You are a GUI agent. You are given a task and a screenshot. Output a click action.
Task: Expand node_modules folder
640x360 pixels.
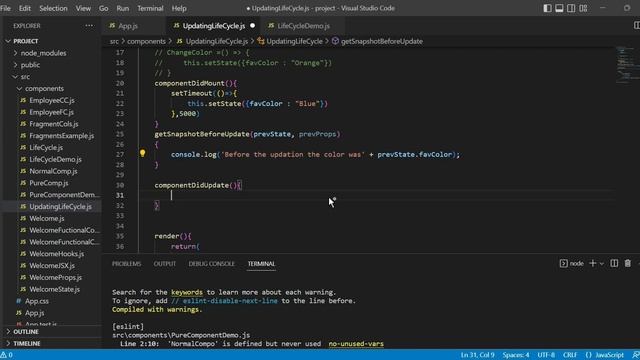pyautogui.click(x=43, y=53)
